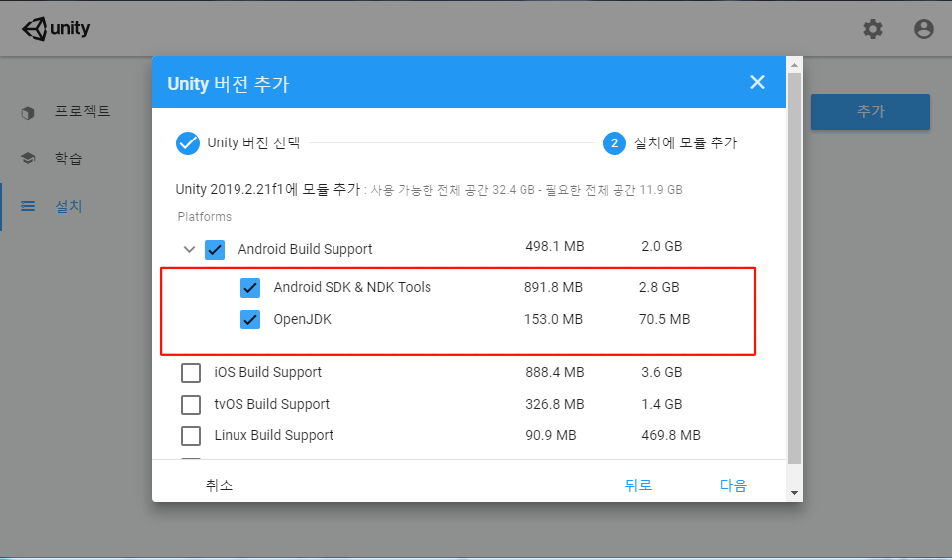
Task: Click the dialog scrollbar down arrow
Action: point(794,493)
